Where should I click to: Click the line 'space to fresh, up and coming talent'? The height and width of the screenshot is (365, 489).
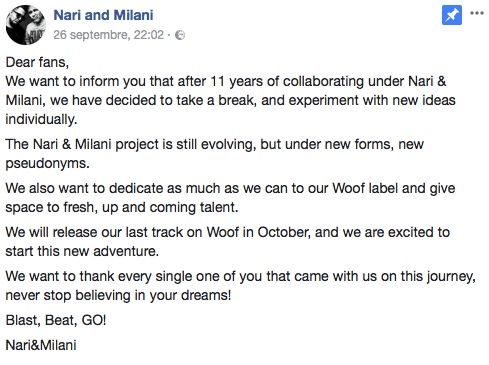[x=122, y=207]
